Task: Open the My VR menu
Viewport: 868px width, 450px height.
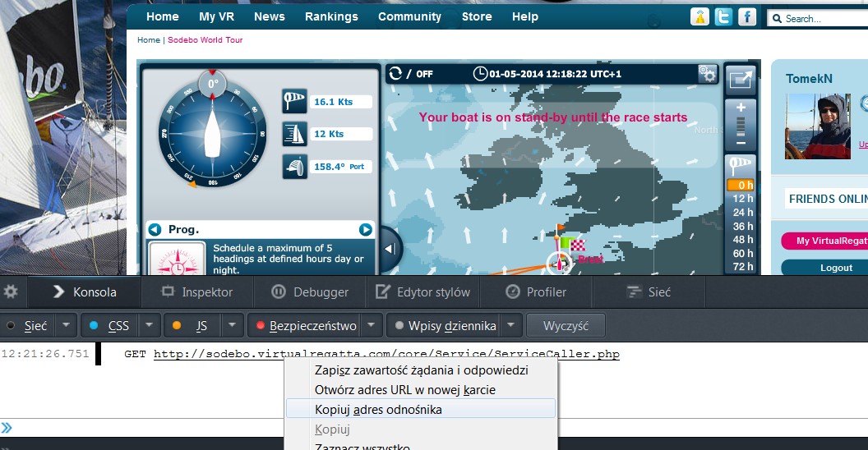Action: tap(216, 16)
